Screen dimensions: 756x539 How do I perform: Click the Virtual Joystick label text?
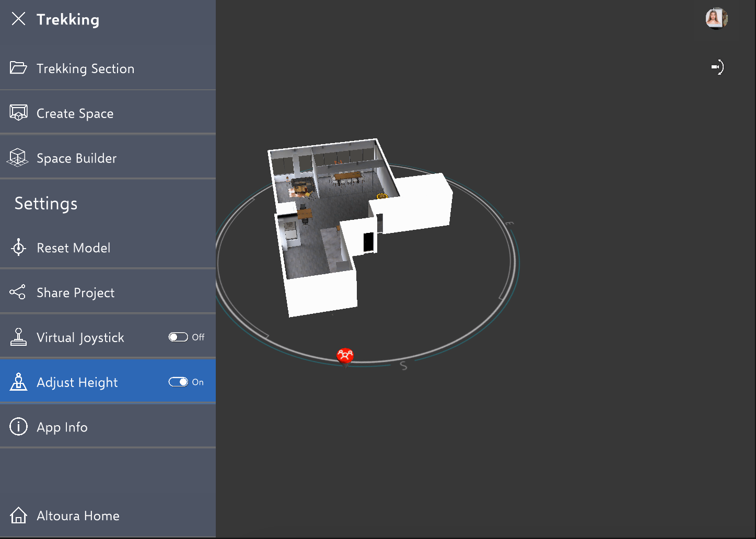coord(80,337)
